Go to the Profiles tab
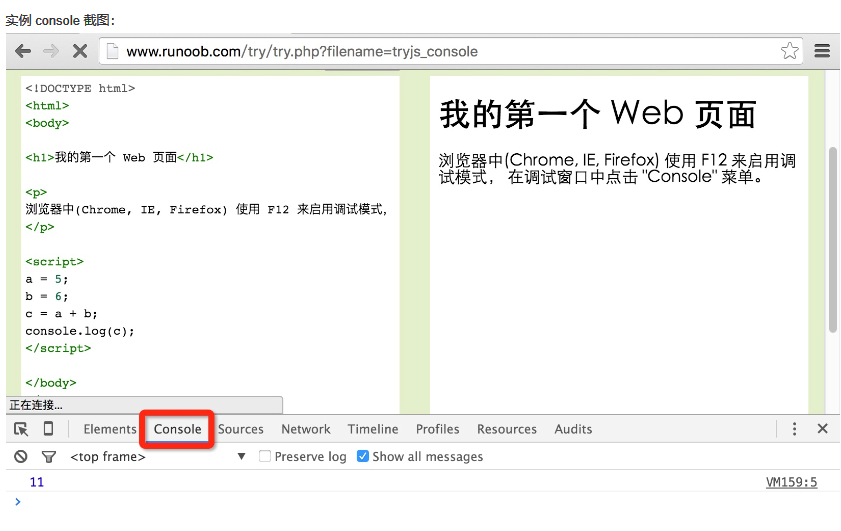Viewport: 841px width, 531px height. [x=438, y=429]
